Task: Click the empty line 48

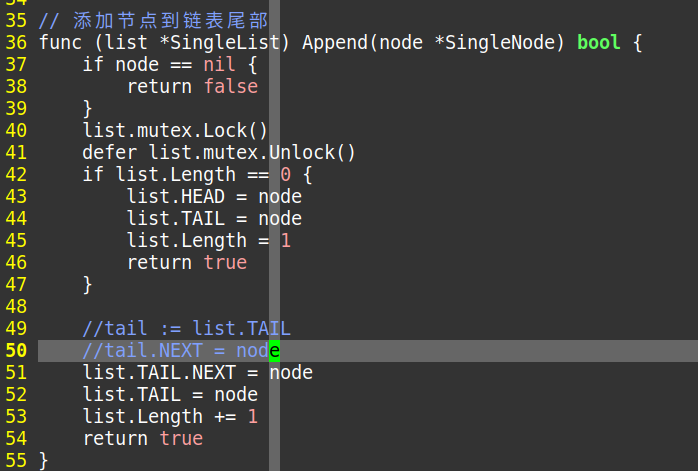Action: point(368,307)
